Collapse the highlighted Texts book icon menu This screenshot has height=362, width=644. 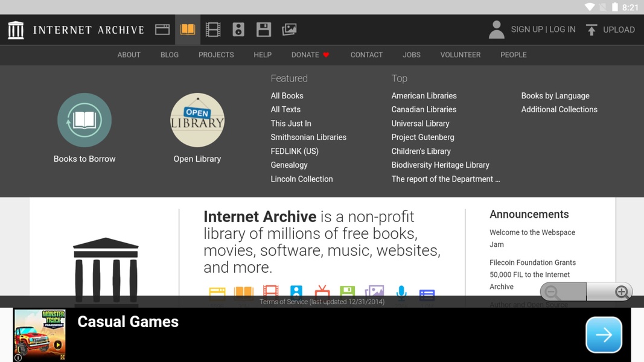[x=188, y=30]
